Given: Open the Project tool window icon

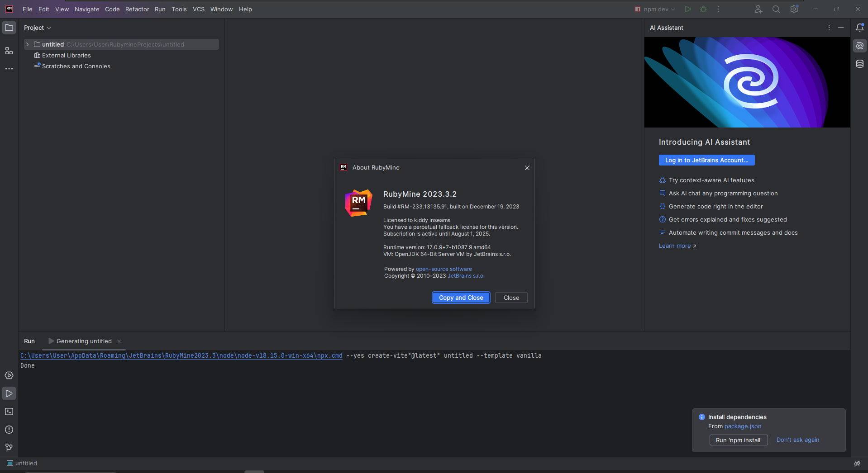Looking at the screenshot, I should point(9,28).
